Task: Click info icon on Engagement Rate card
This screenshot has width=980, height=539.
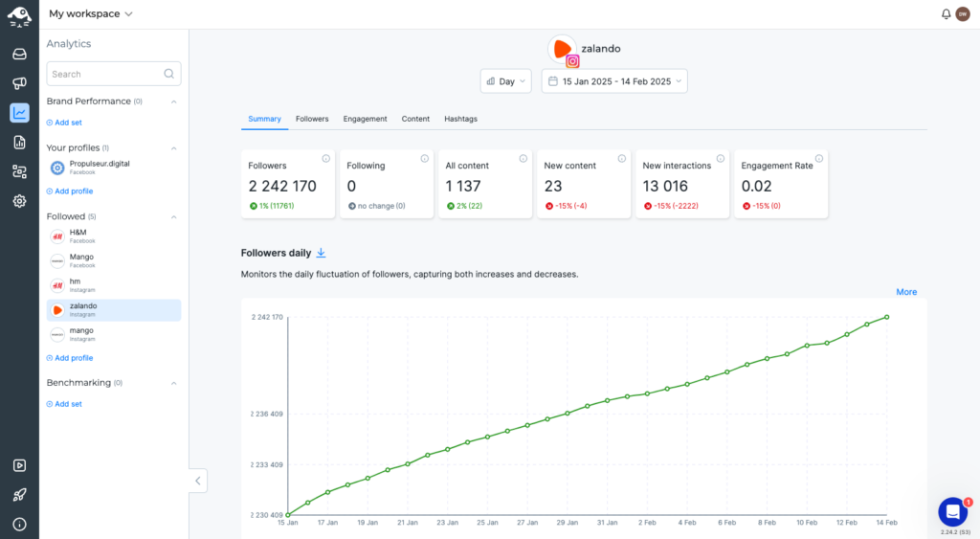Action: point(819,159)
